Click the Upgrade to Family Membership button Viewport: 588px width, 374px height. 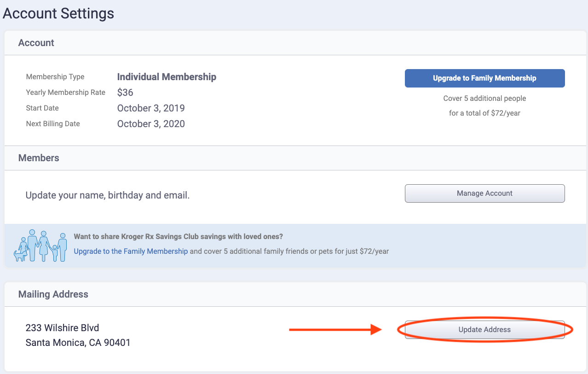484,78
